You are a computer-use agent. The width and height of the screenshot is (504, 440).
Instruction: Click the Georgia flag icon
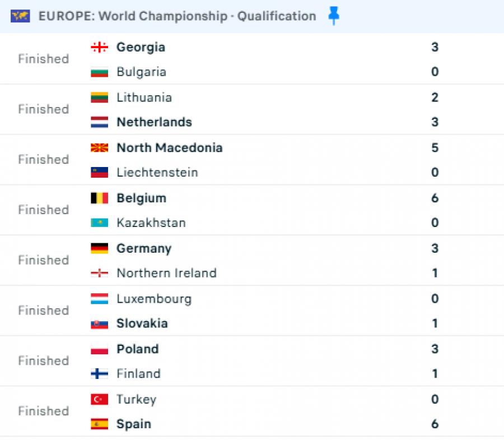point(99,47)
